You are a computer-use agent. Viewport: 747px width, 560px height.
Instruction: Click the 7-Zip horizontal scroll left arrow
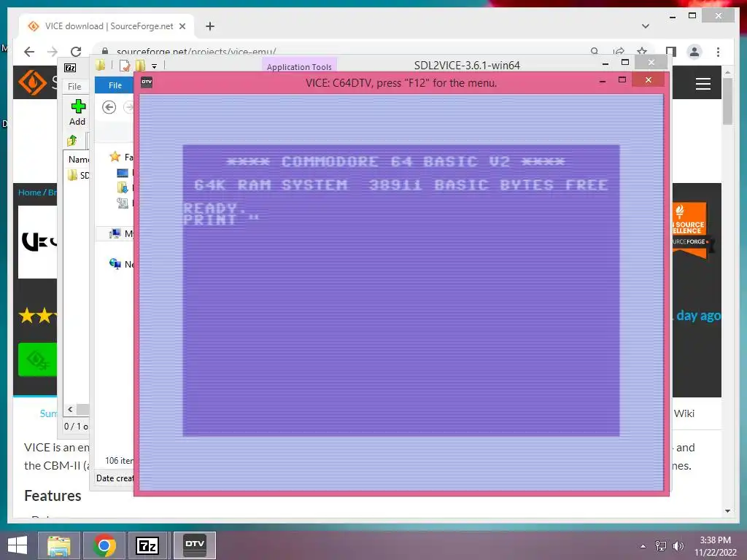point(71,410)
